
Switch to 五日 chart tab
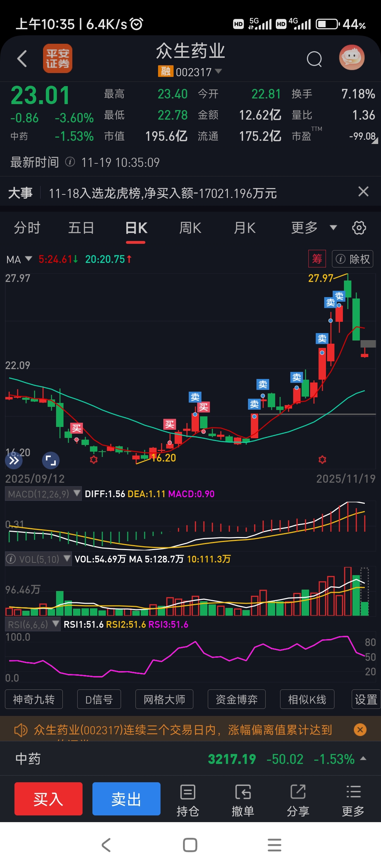pyautogui.click(x=81, y=228)
